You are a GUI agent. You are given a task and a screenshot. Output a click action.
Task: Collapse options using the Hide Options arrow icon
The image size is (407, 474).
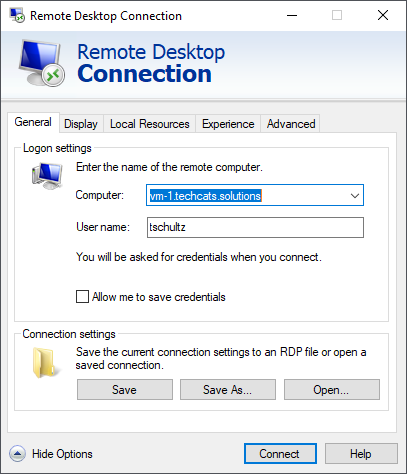(17, 454)
